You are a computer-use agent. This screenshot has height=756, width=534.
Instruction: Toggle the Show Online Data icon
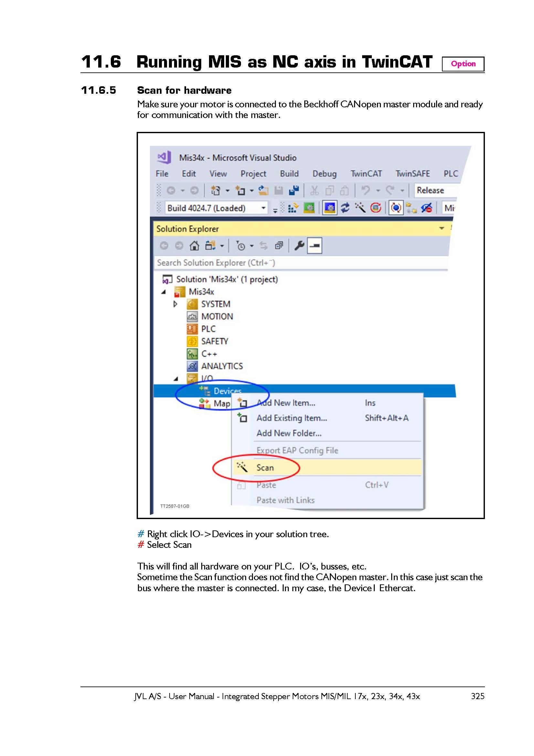coord(396,208)
